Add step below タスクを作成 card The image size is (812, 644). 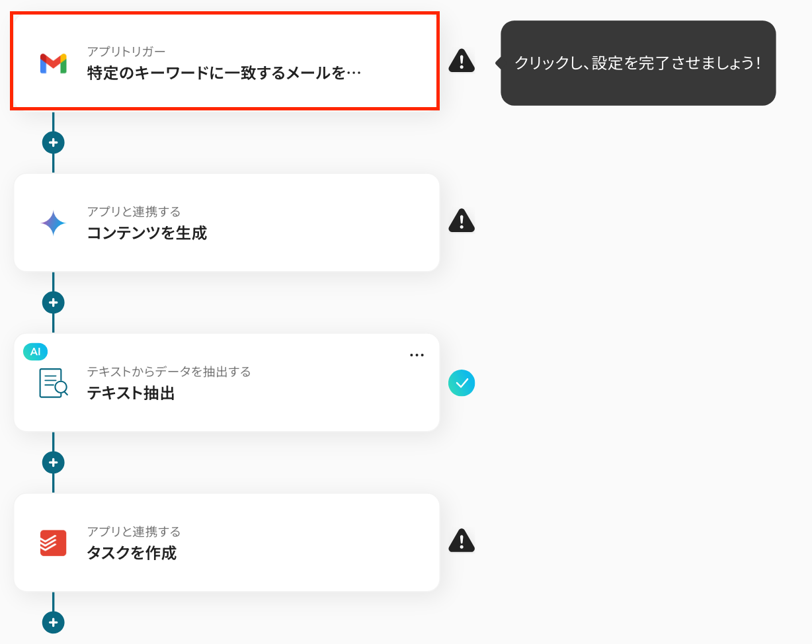pos(53,622)
